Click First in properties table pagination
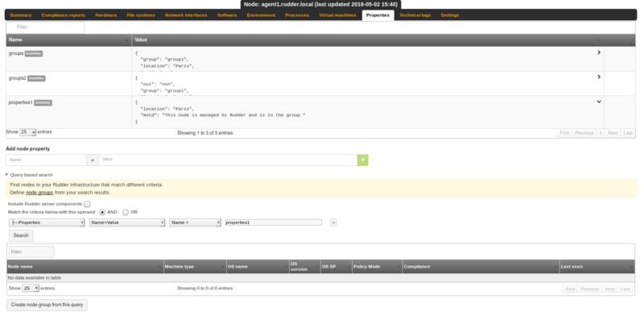644x316 pixels. [564, 133]
